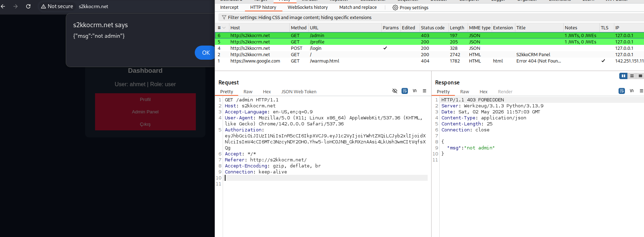This screenshot has width=644, height=237.
Task: Select the Request Pretty tab
Action: click(227, 91)
